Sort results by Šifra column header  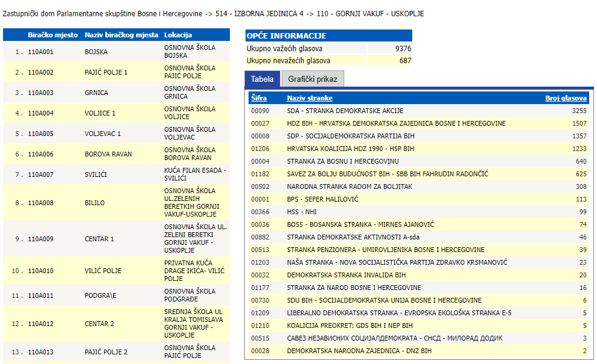tap(259, 98)
